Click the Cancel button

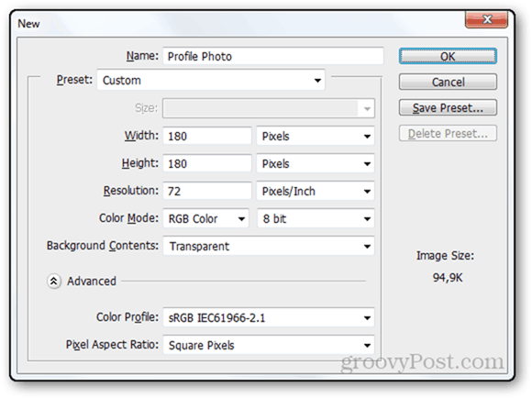[448, 83]
